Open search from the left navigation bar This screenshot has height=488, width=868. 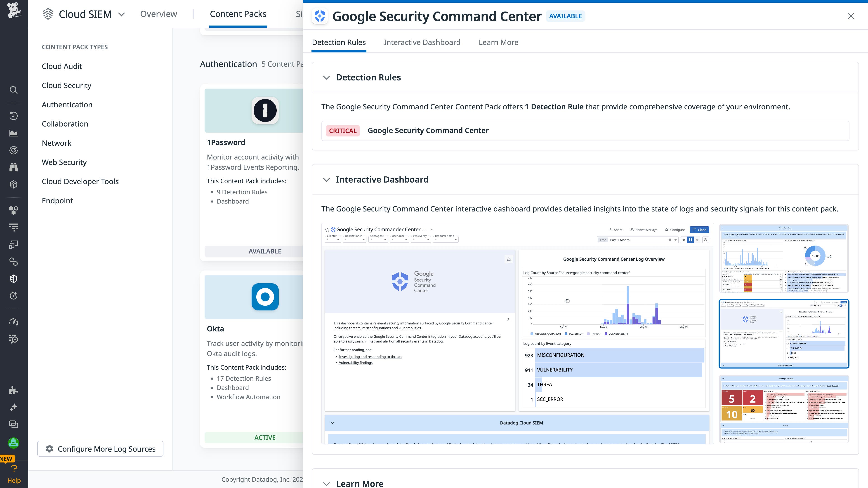pyautogui.click(x=14, y=90)
